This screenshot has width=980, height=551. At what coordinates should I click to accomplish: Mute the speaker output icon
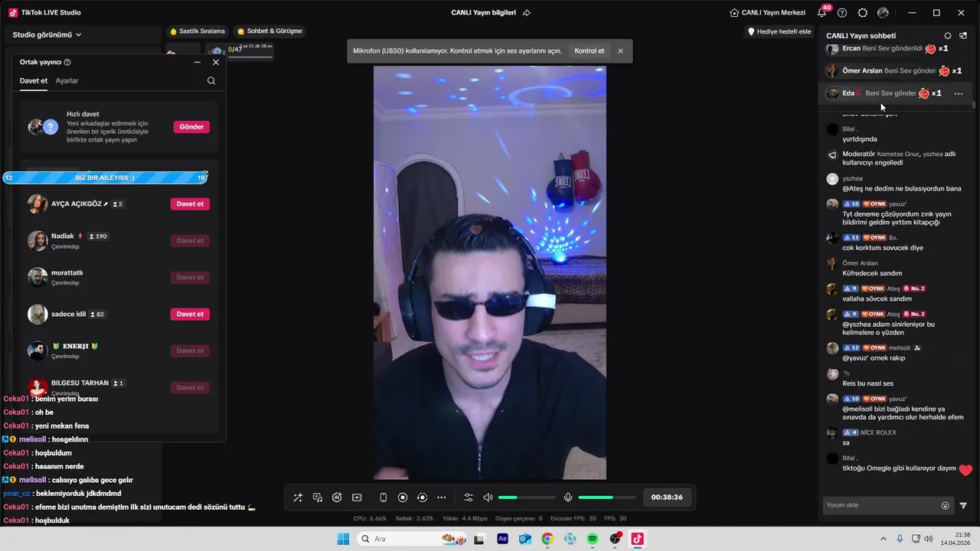click(488, 497)
